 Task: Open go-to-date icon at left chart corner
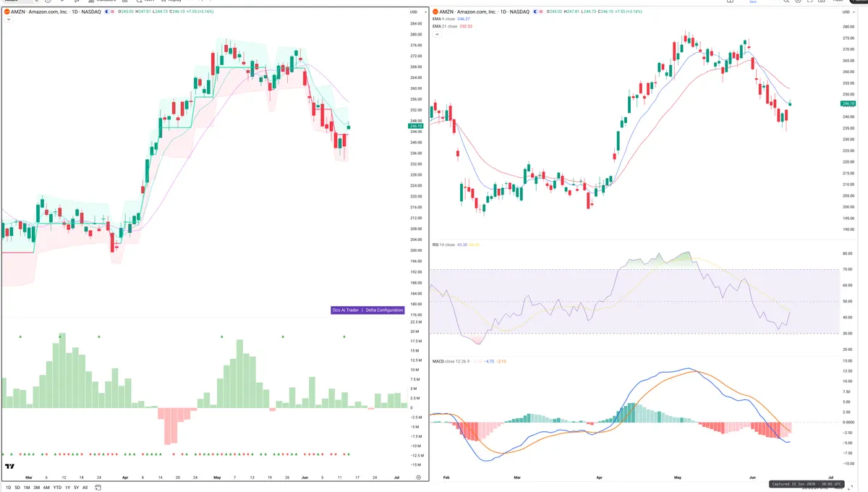tap(98, 488)
